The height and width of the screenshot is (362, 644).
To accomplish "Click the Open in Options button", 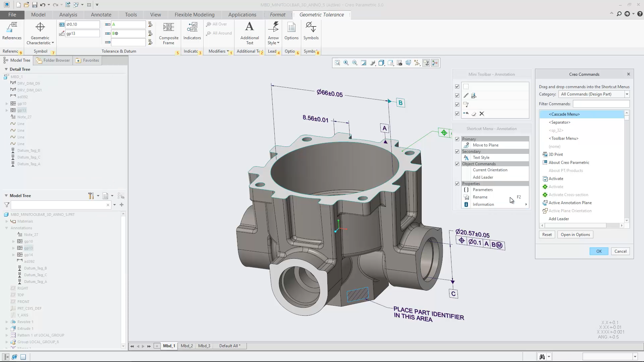I will click(x=575, y=235).
